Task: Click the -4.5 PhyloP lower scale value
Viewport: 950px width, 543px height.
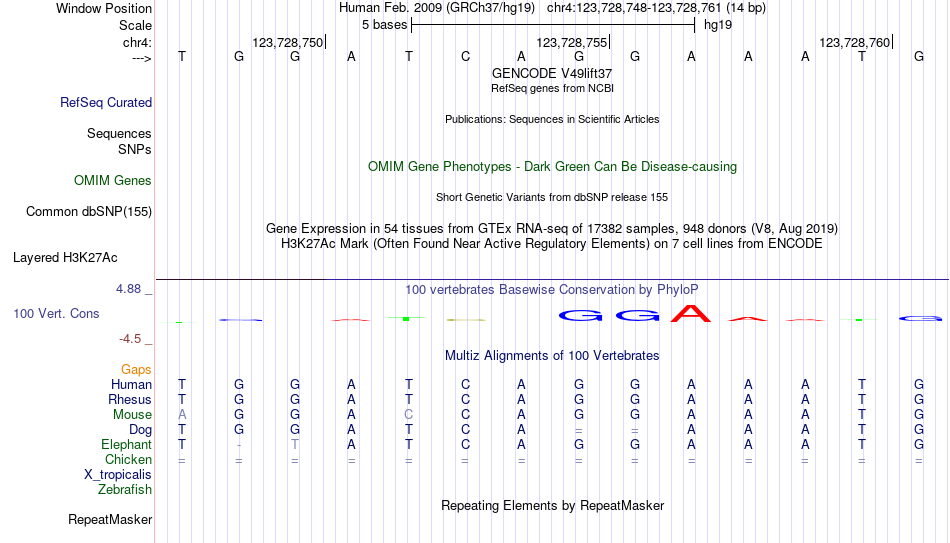Action: 130,339
